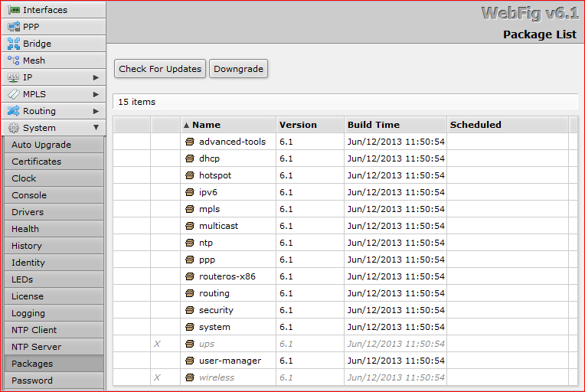Select the security package name
This screenshot has width=585, height=392.
pyautogui.click(x=216, y=310)
